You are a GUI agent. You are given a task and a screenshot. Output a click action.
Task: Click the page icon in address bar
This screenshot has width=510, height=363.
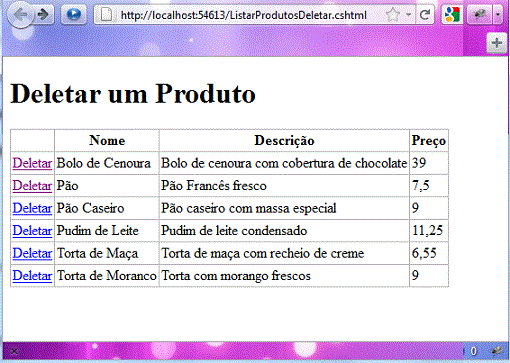(106, 15)
